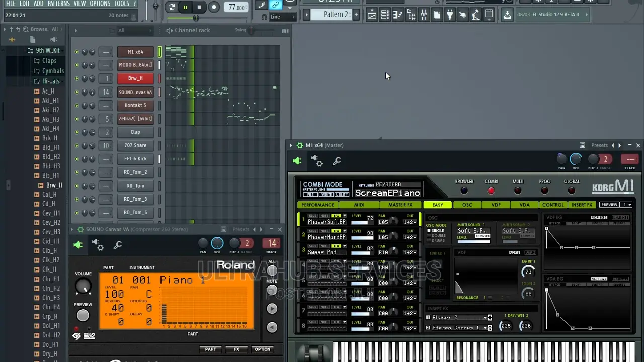Open the OPTIONS menu
Image resolution: width=644 pixels, height=362 pixels.
100,4
